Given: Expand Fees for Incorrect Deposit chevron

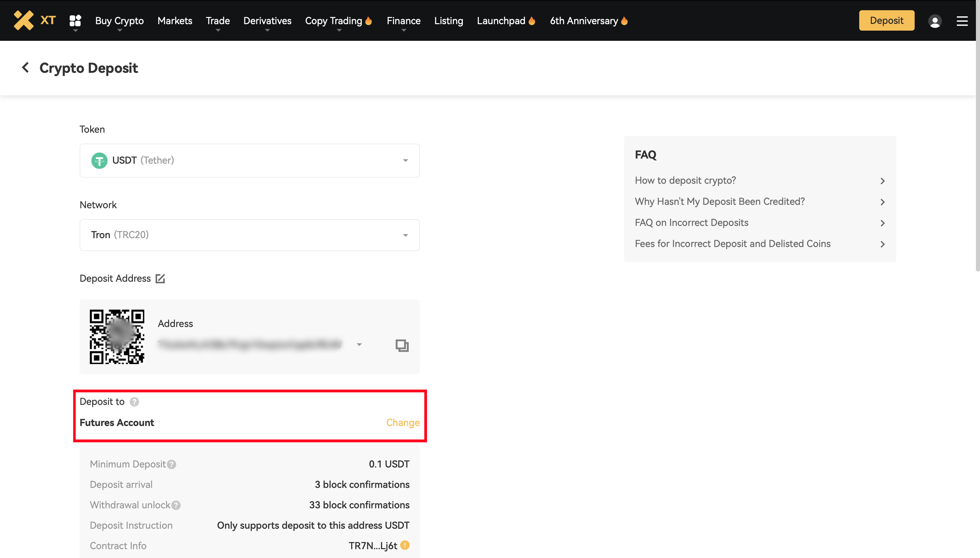Looking at the screenshot, I should pos(882,244).
